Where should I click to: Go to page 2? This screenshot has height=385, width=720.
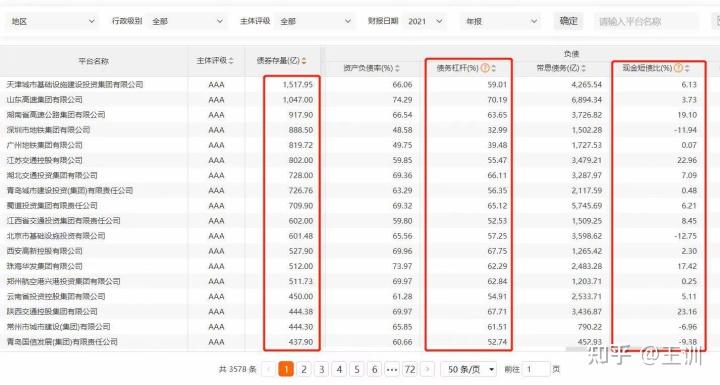[304, 369]
